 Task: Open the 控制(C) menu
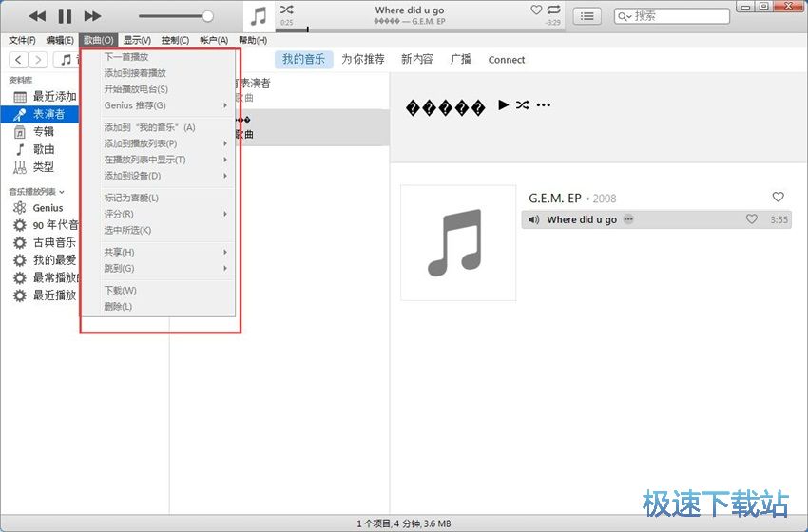[x=175, y=40]
